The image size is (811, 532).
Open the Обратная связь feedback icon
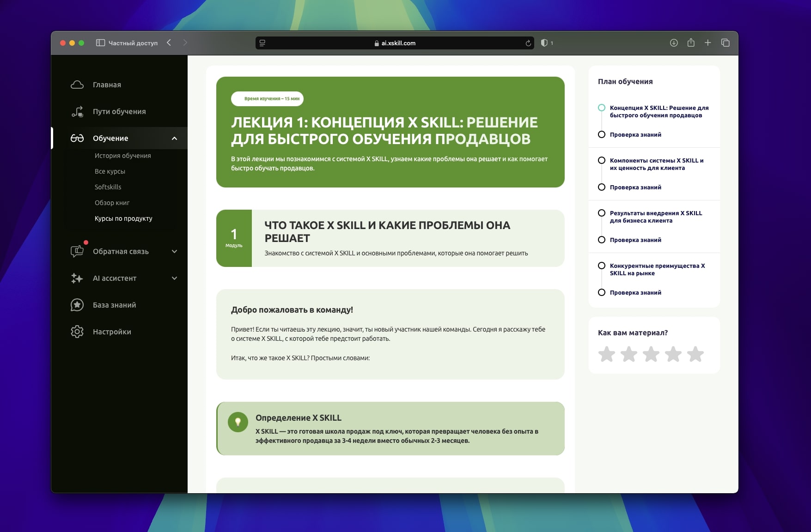tap(77, 251)
